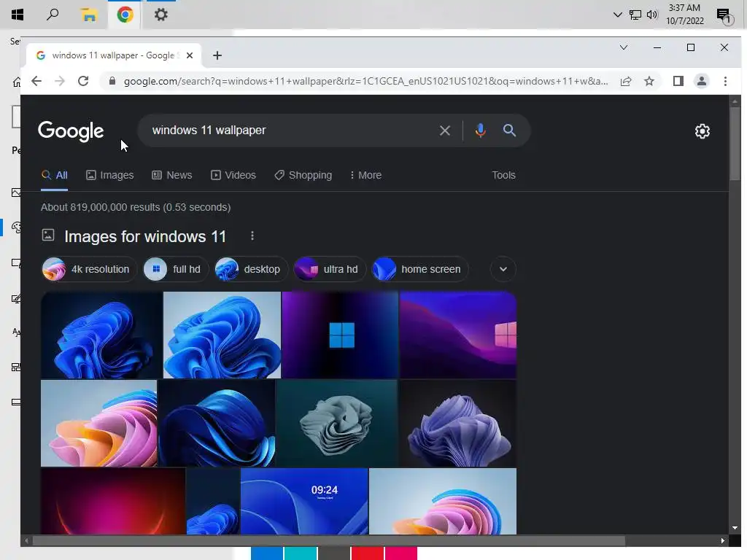Open the dark blue bloom wallpaper thumbnail
The image size is (747, 560).
point(101,335)
